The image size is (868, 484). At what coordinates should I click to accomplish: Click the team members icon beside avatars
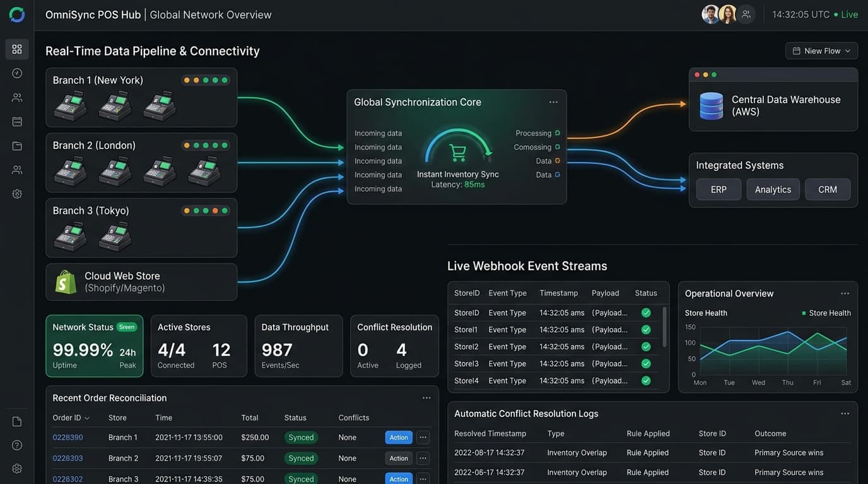click(746, 14)
